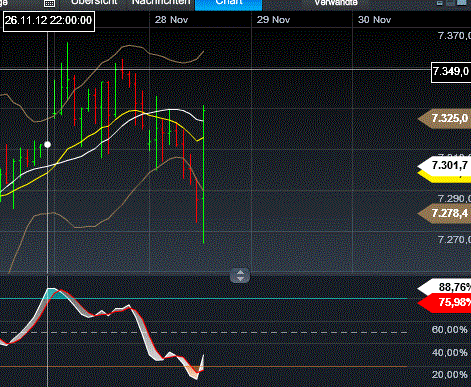Click the white stochastic value 88,76%

click(444, 287)
